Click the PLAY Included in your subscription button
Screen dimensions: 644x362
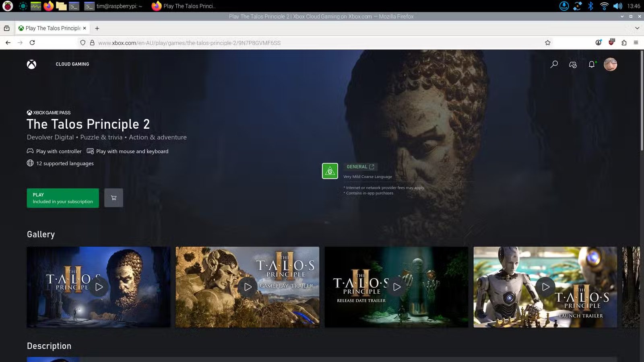[x=62, y=197]
